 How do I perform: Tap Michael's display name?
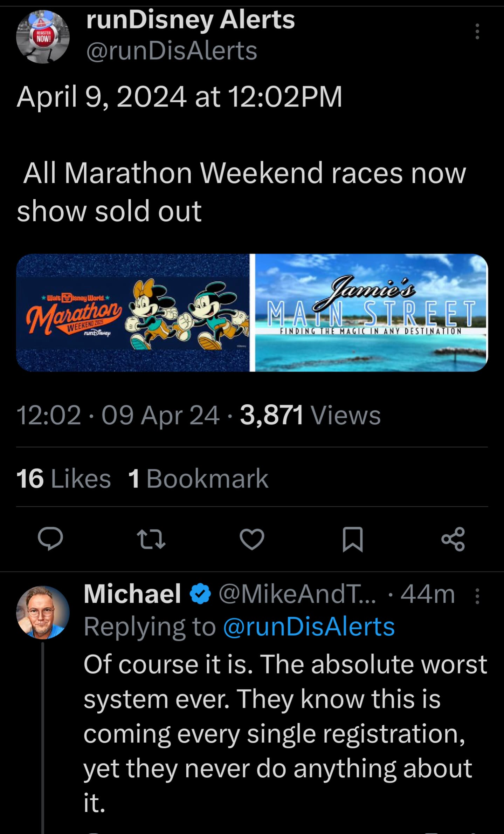click(x=132, y=595)
